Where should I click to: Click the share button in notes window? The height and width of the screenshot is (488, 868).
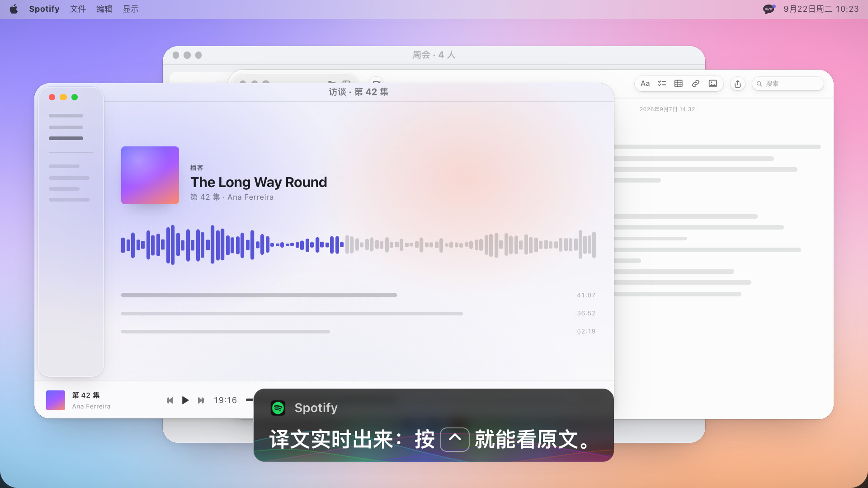tap(738, 84)
